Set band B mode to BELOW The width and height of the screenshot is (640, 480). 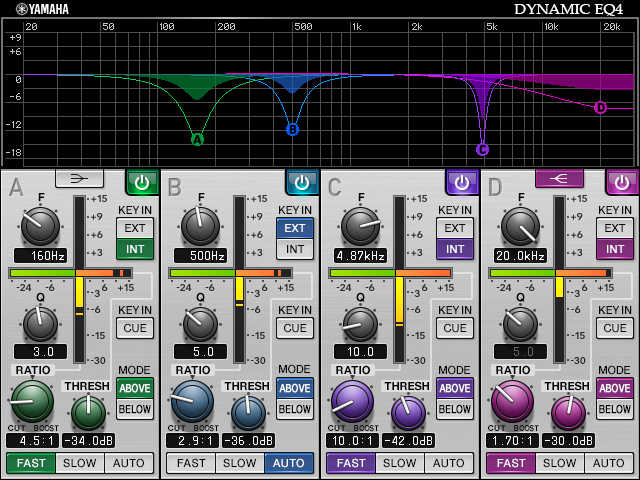coord(295,409)
